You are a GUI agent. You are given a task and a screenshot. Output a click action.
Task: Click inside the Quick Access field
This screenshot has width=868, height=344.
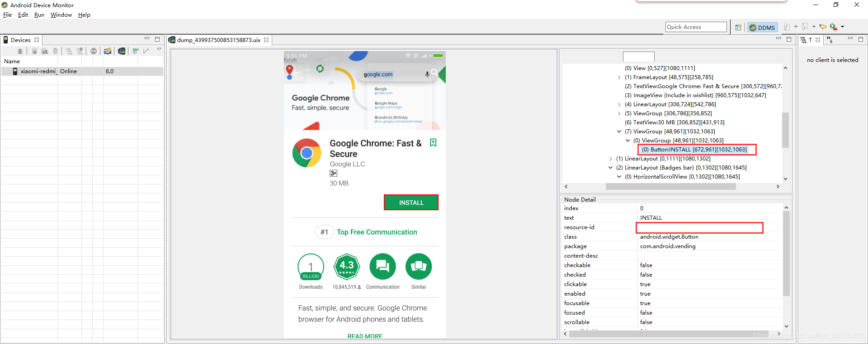coord(696,27)
